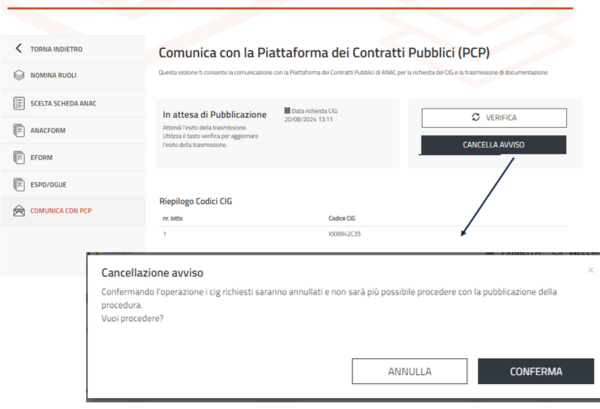Click the CIG code for lotto 1
Image resolution: width=600 pixels, height=409 pixels.
point(342,233)
